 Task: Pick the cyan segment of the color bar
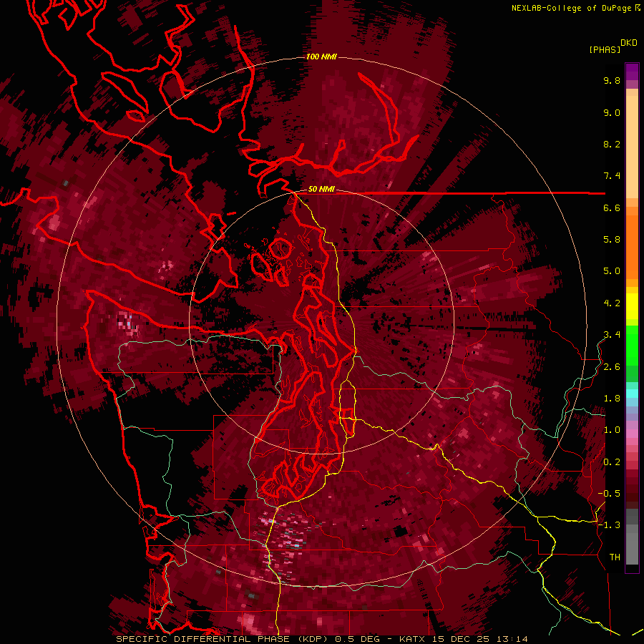[x=632, y=393]
